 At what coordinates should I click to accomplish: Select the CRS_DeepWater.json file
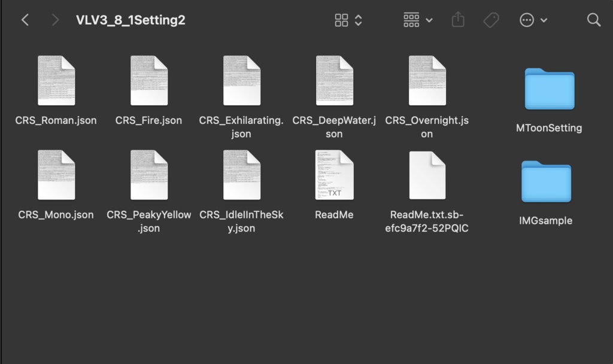[x=334, y=80]
